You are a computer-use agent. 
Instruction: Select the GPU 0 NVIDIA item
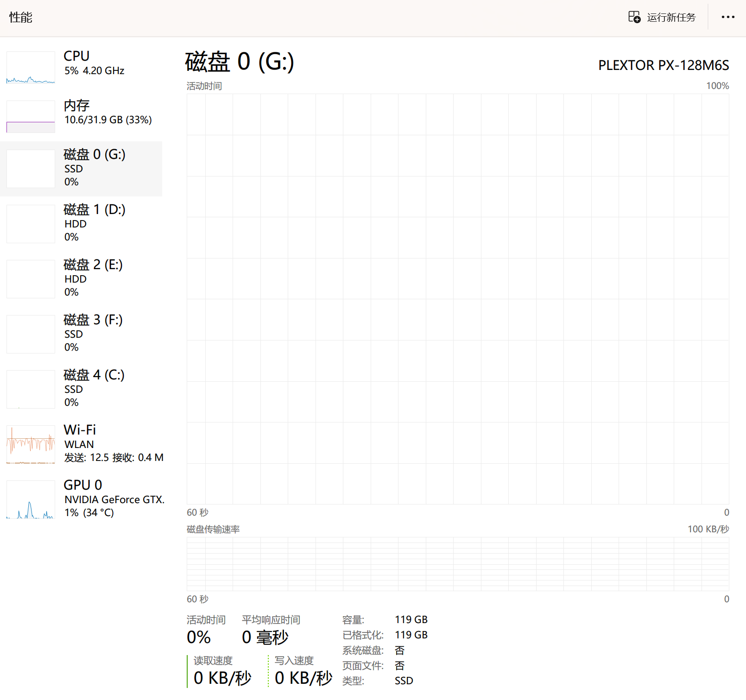tap(81, 499)
